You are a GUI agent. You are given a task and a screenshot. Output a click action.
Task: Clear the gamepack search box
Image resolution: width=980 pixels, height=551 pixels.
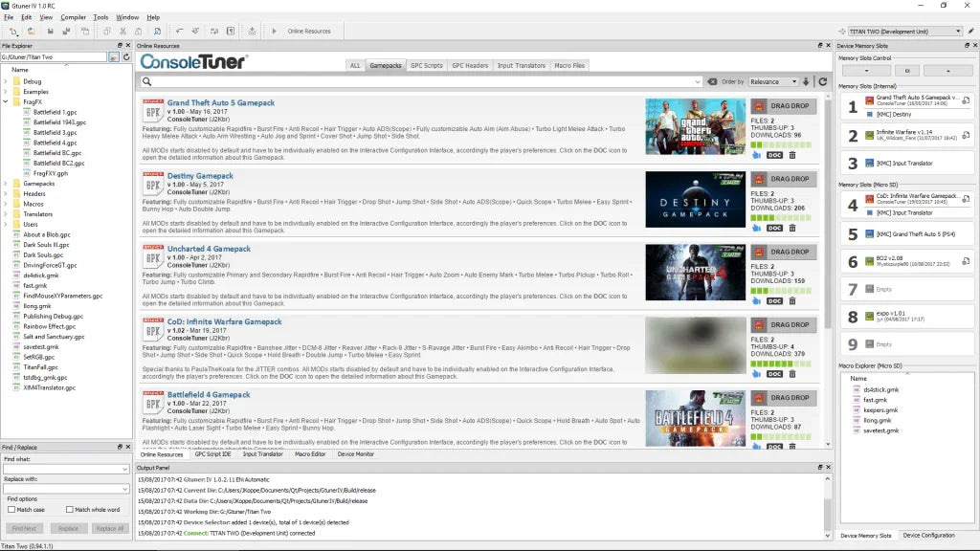coord(712,82)
